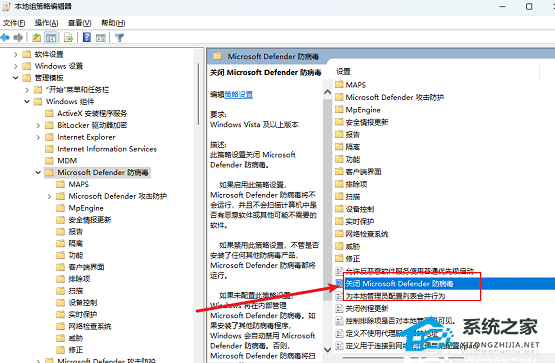
Task: Open Help via blue question-mark icon
Action: pyautogui.click(x=87, y=37)
